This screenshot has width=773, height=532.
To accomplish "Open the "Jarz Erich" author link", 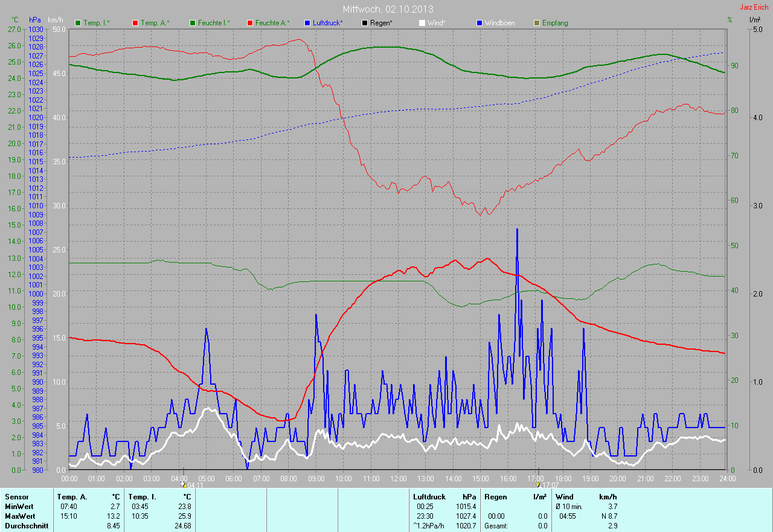I will 755,7.
